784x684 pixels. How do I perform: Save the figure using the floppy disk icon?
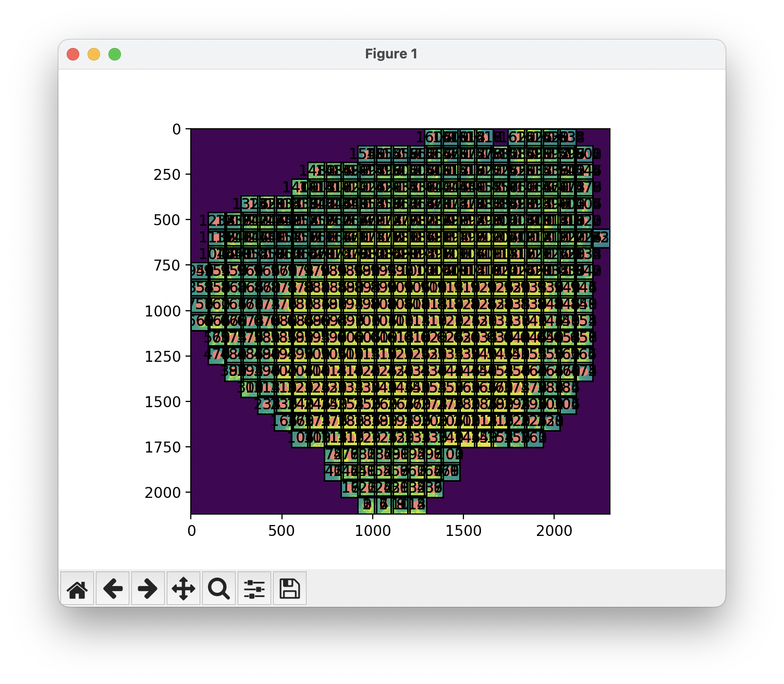point(290,589)
